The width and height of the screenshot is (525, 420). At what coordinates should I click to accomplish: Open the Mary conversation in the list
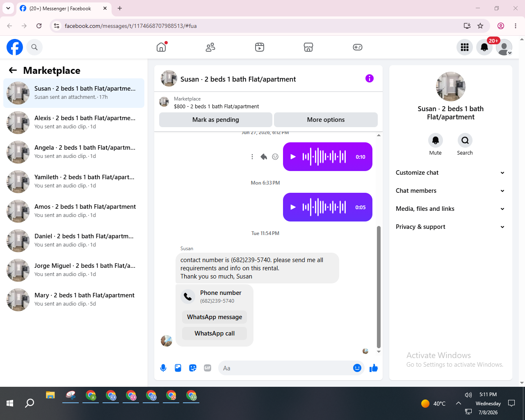(74, 300)
